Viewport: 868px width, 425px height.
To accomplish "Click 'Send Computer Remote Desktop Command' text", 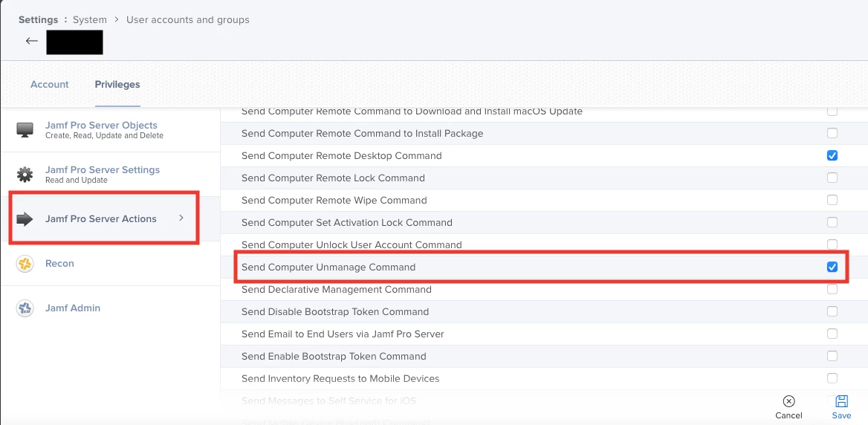I will pyautogui.click(x=342, y=155).
